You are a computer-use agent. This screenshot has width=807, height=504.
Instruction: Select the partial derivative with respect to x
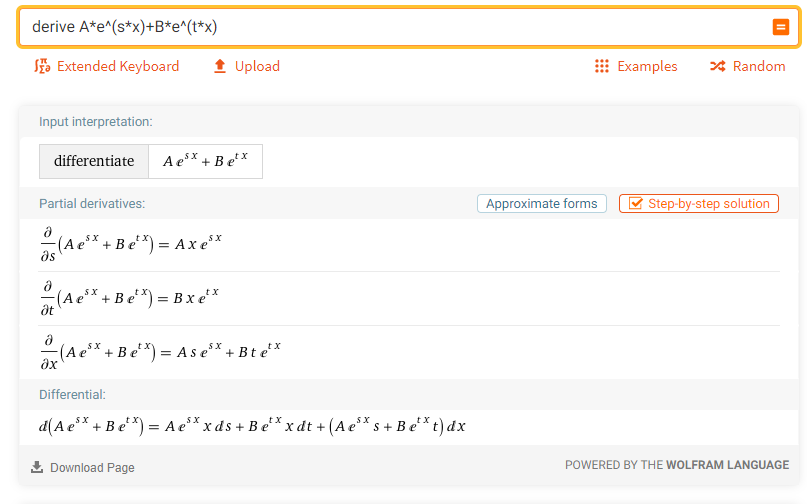pyautogui.click(x=160, y=352)
